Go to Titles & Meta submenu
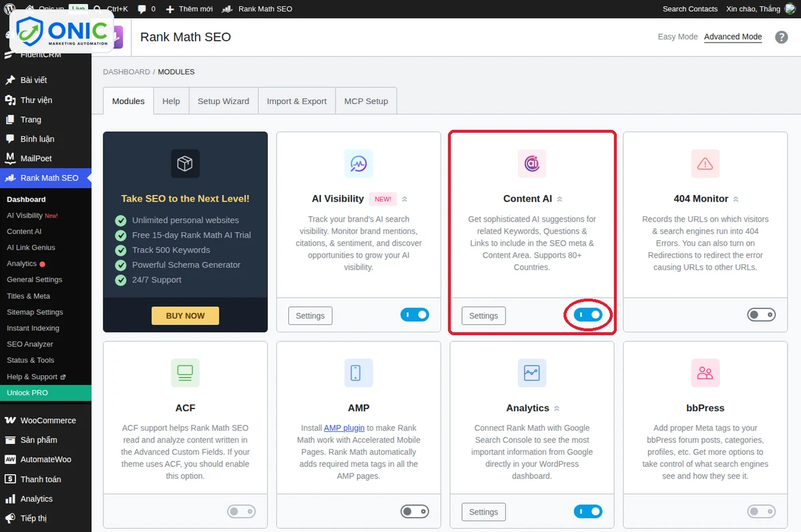 (x=28, y=296)
